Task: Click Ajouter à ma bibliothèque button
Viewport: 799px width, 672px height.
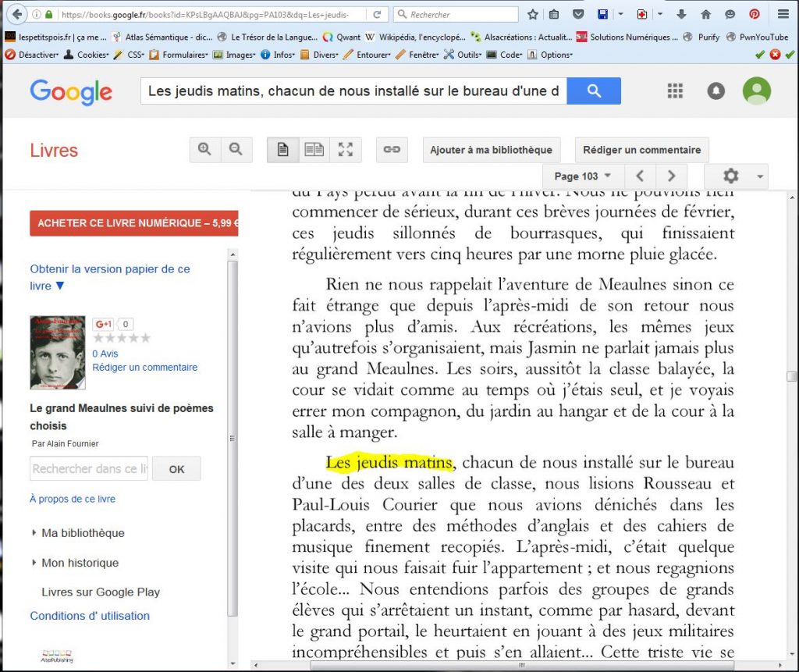Action: pyautogui.click(x=491, y=150)
